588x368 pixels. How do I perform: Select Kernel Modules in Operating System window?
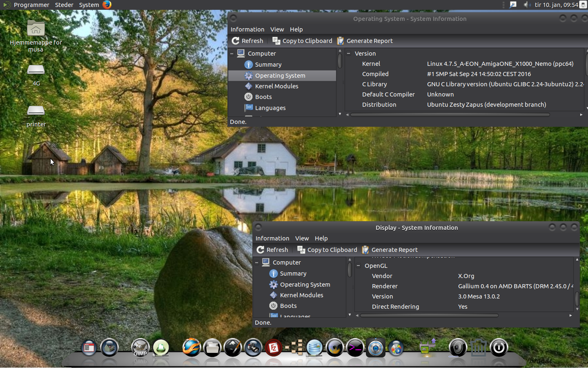pos(276,86)
